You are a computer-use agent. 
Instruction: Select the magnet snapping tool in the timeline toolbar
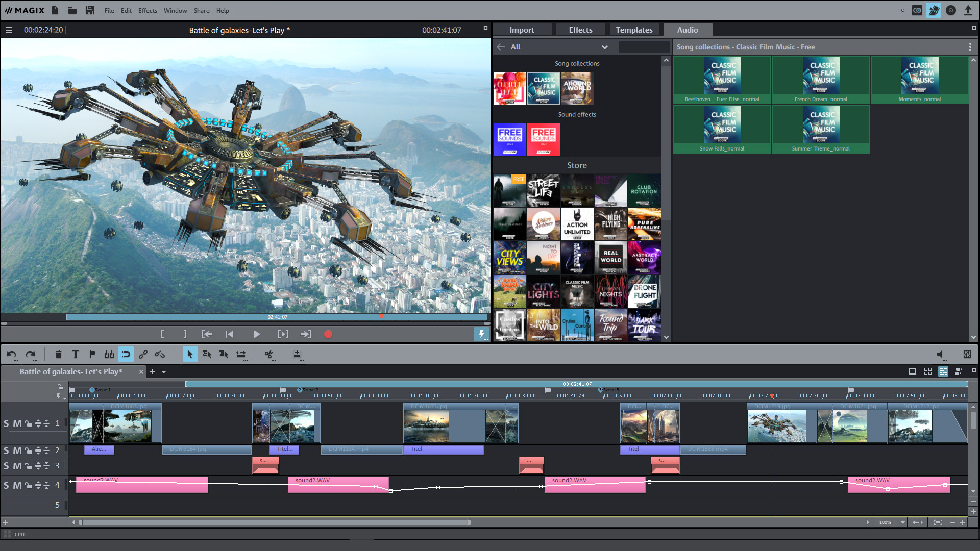[126, 354]
